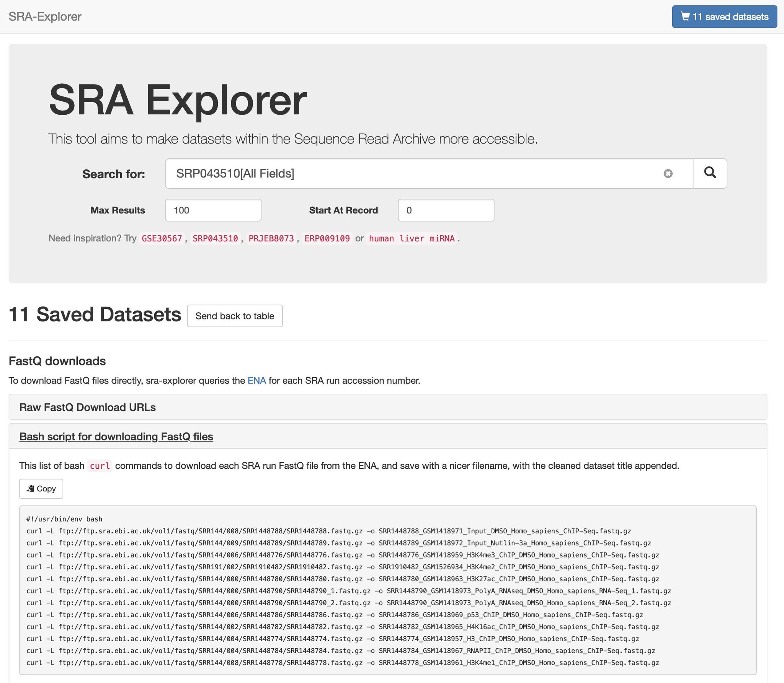Click the SRA Explorer large heading
This screenshot has width=784, height=683.
pos(178,100)
